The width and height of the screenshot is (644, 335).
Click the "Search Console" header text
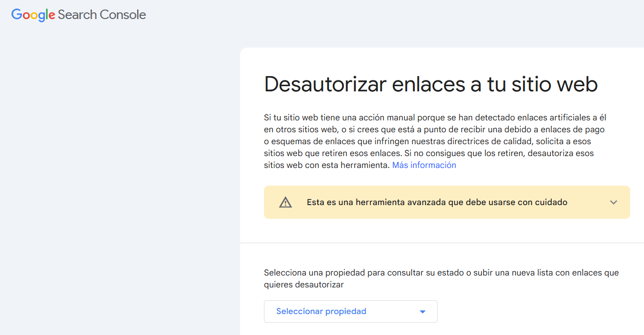[x=102, y=15]
